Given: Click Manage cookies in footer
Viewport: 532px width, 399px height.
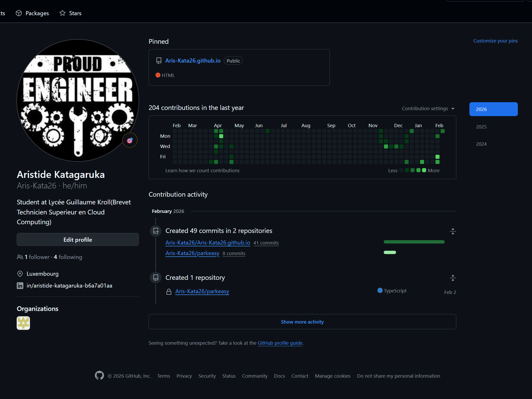Looking at the screenshot, I should click(x=333, y=376).
